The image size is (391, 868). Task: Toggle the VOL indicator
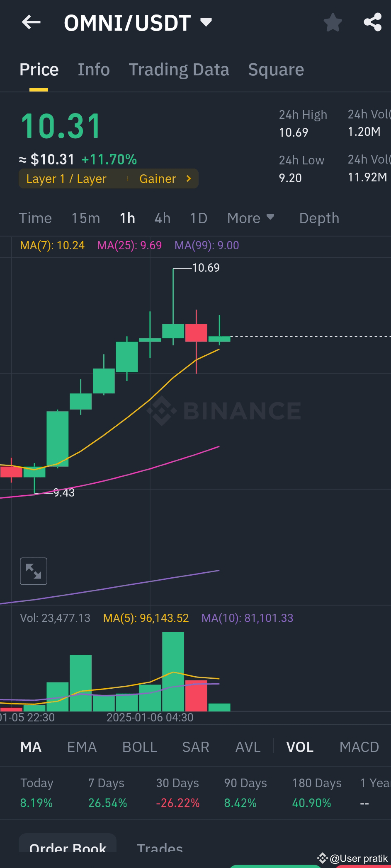[x=299, y=747]
